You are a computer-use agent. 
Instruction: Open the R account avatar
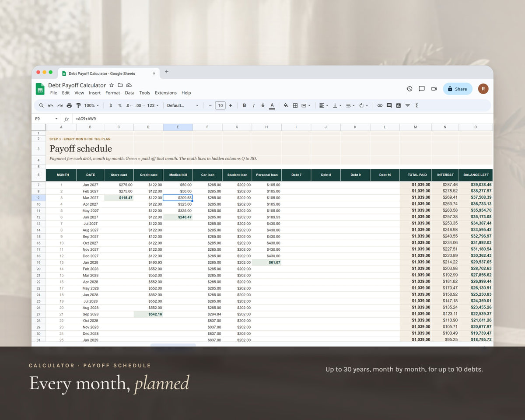483,89
